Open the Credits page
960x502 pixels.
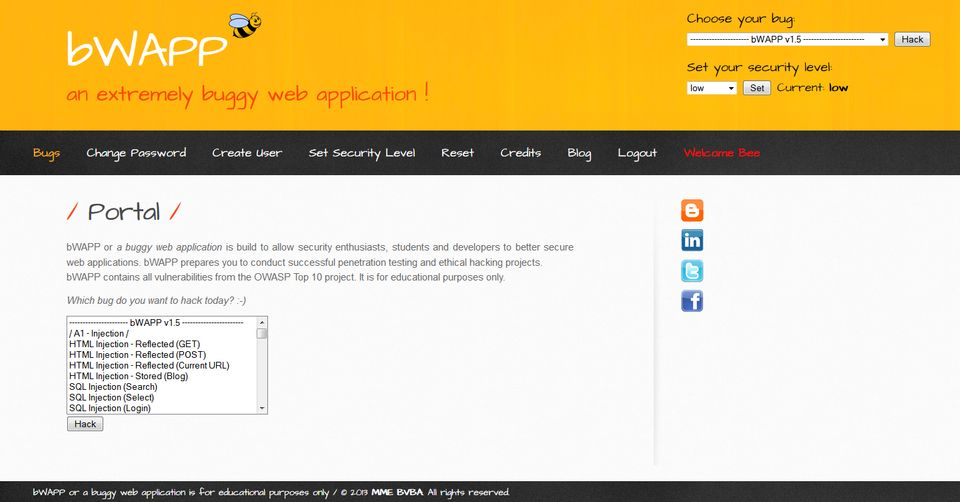[520, 153]
